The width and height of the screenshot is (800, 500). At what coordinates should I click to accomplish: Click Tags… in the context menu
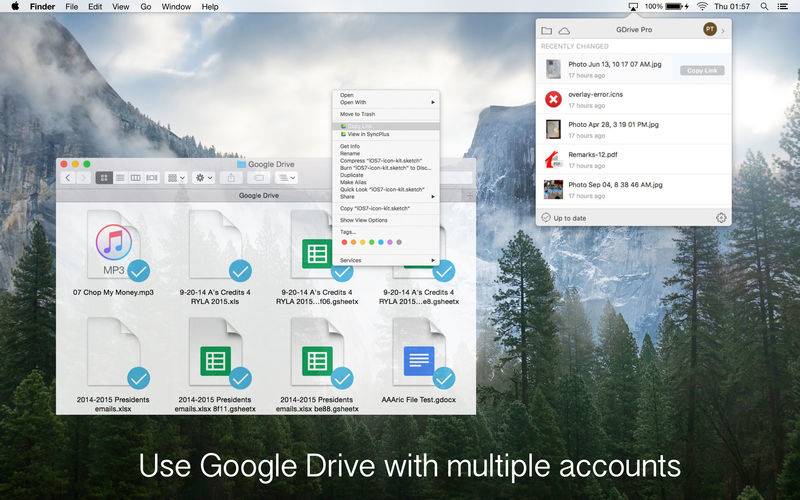click(x=385, y=232)
